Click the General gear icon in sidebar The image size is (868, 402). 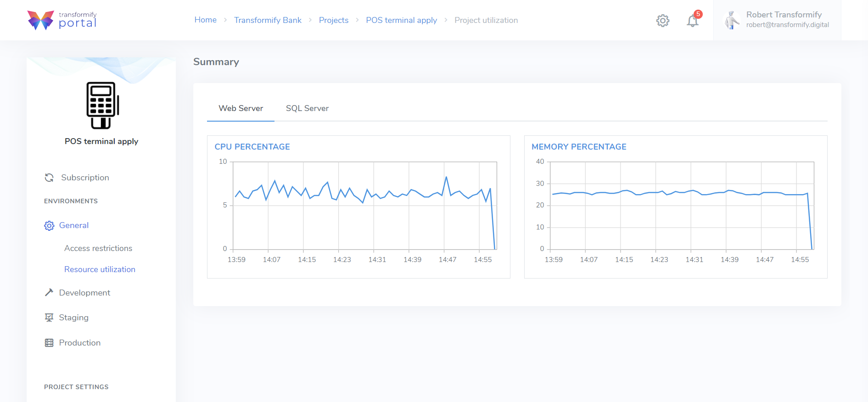pos(49,225)
